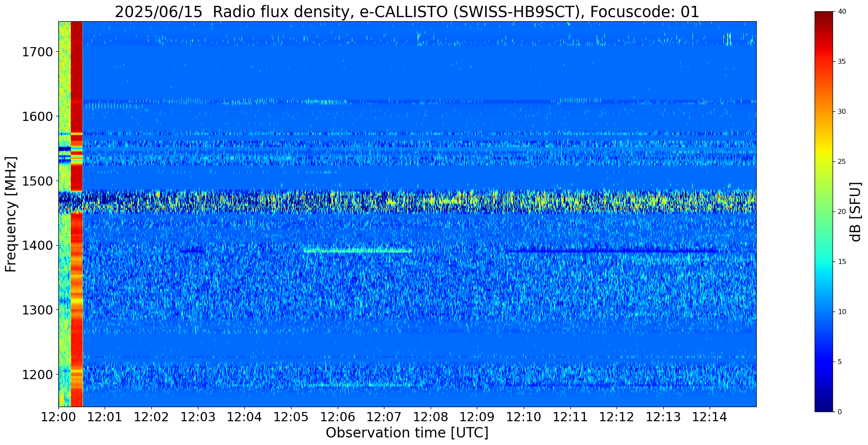Click the 'Observation time [UTC]' x-axis label
The width and height of the screenshot is (868, 445).
tap(407, 433)
